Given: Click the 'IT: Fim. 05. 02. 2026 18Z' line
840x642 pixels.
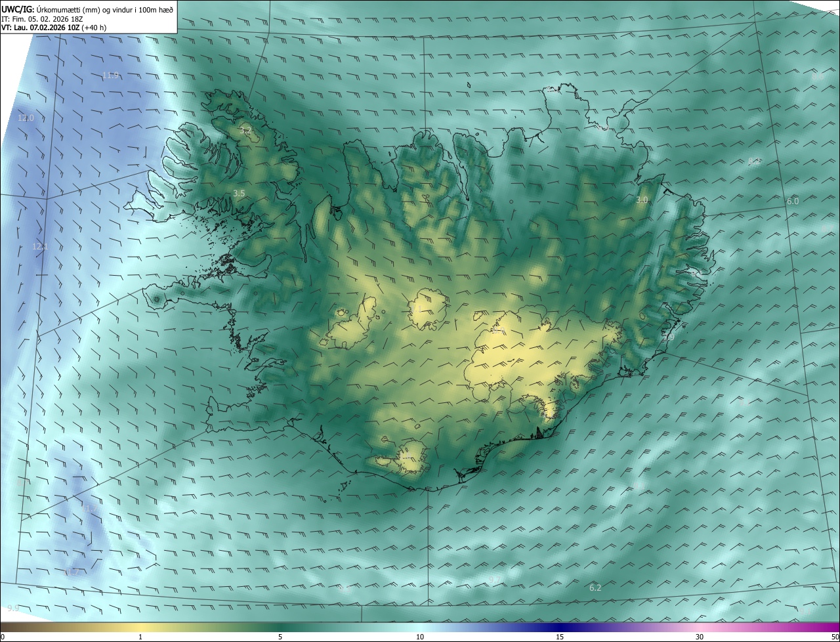Looking at the screenshot, I should (42, 19).
